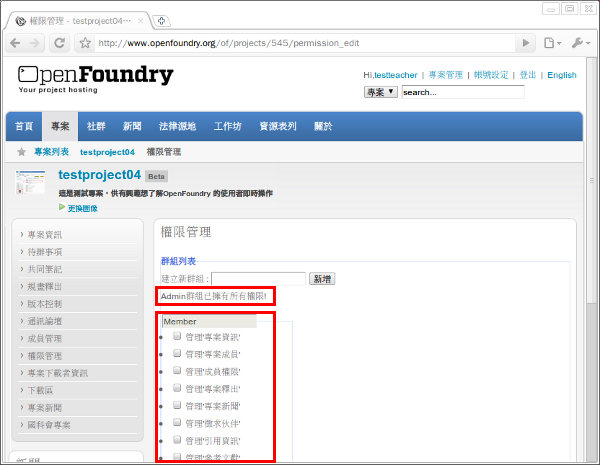Check the 管理'引用資訊' checkbox
This screenshot has width=600, height=465.
point(177,439)
